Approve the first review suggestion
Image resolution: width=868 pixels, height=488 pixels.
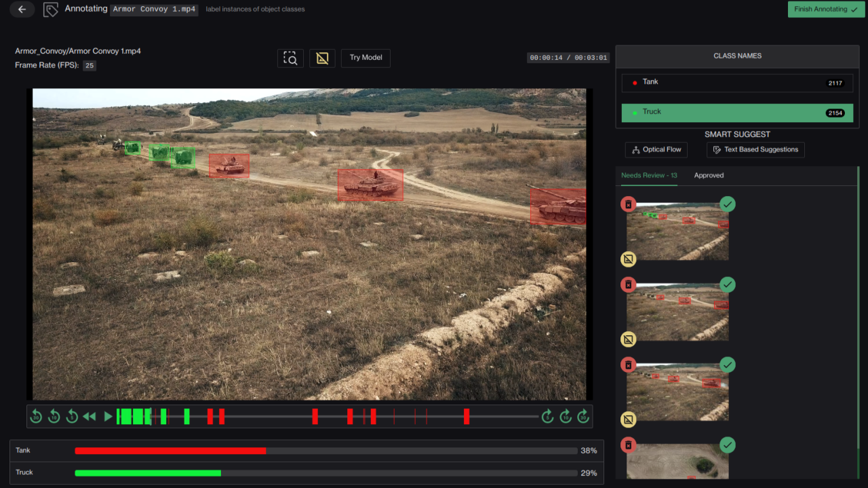pyautogui.click(x=728, y=204)
